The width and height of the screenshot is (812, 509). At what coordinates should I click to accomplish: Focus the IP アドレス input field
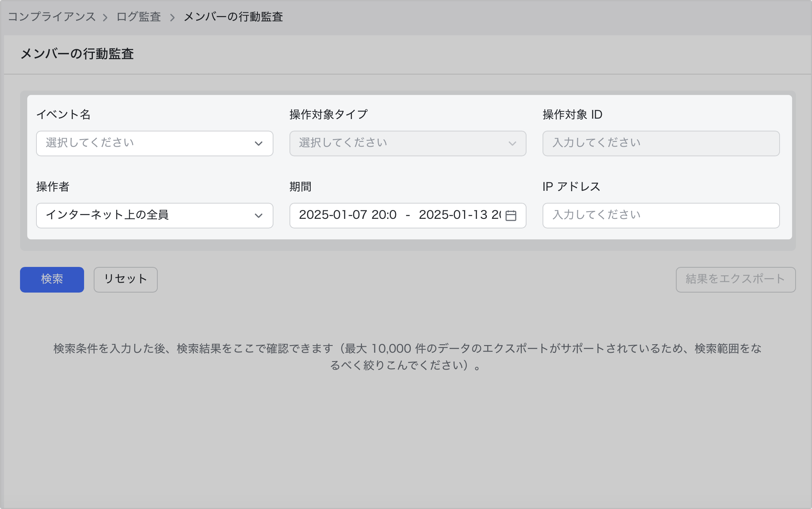tap(661, 215)
